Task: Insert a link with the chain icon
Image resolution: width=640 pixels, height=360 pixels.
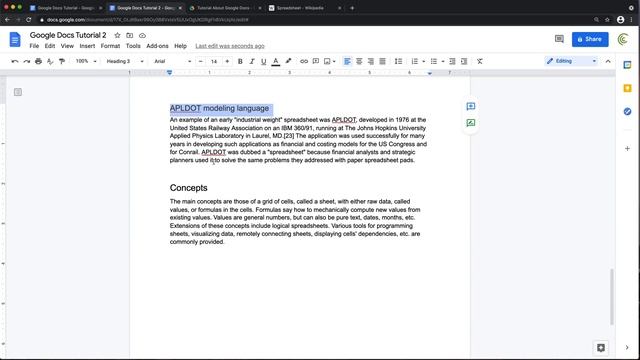Action: point(304,61)
